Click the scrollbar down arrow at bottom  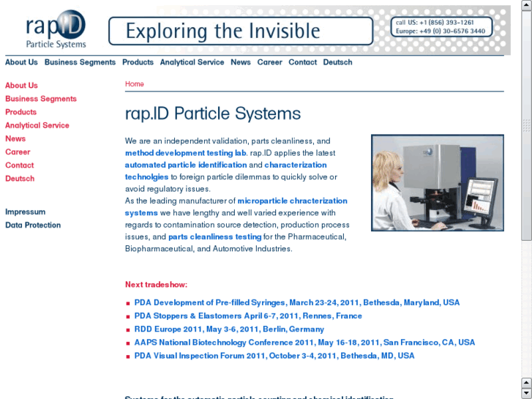coord(526,393)
